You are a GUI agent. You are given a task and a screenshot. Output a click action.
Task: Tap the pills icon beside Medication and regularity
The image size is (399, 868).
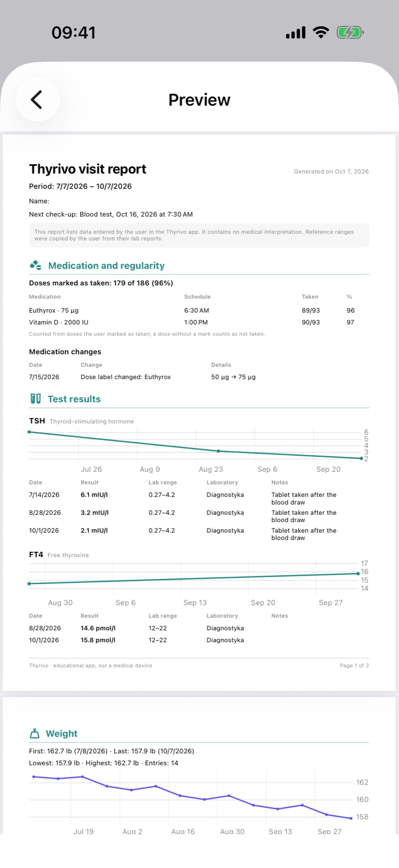(35, 265)
